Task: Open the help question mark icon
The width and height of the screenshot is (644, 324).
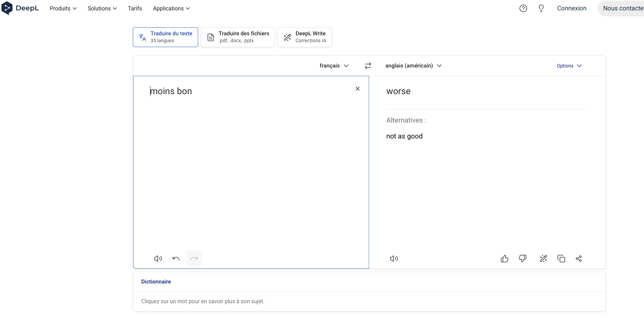Action: click(523, 8)
